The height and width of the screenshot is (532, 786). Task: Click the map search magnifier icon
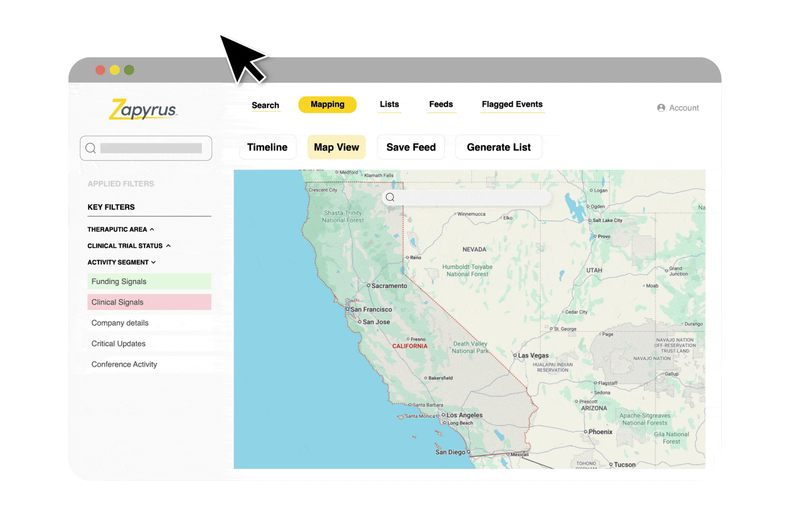390,197
